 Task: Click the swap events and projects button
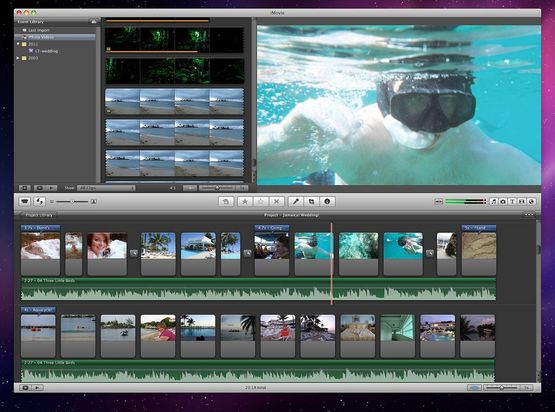tap(40, 201)
